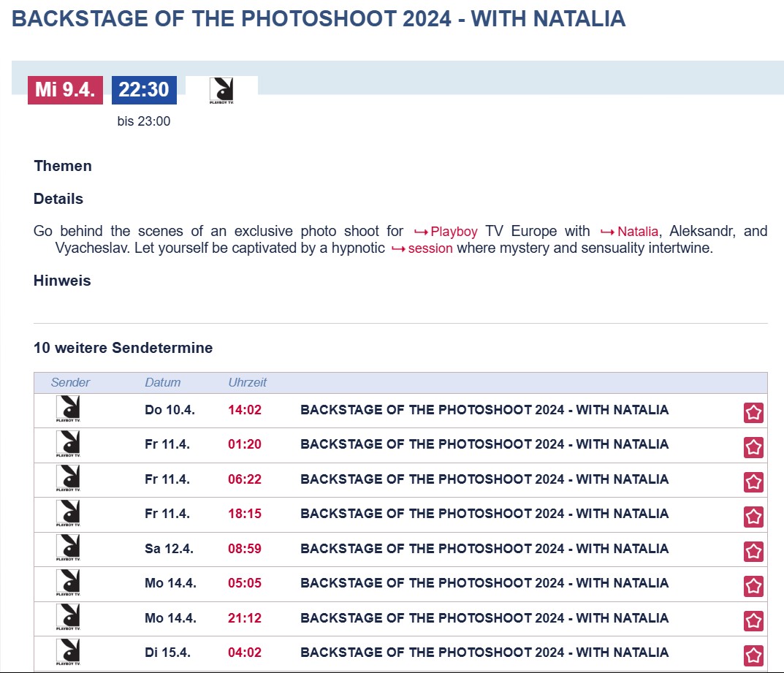This screenshot has height=673, width=784.
Task: Click the Datum column header
Action: [162, 382]
